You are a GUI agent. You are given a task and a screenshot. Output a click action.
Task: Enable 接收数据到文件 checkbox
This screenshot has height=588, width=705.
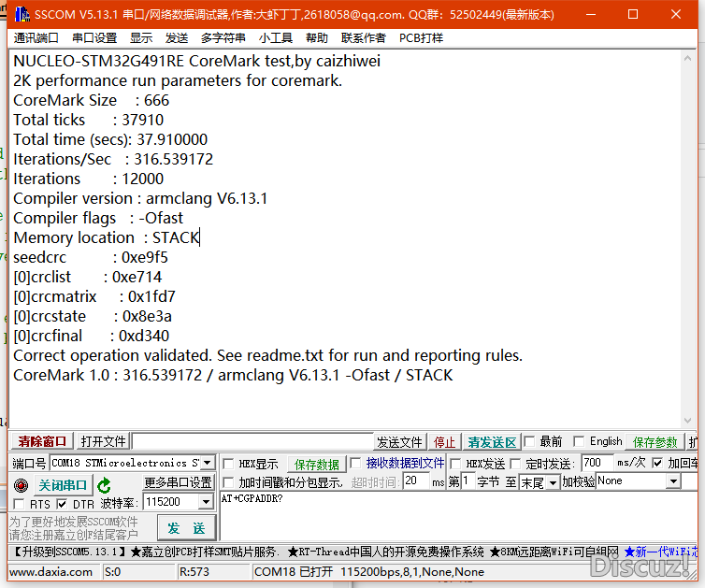(355, 463)
